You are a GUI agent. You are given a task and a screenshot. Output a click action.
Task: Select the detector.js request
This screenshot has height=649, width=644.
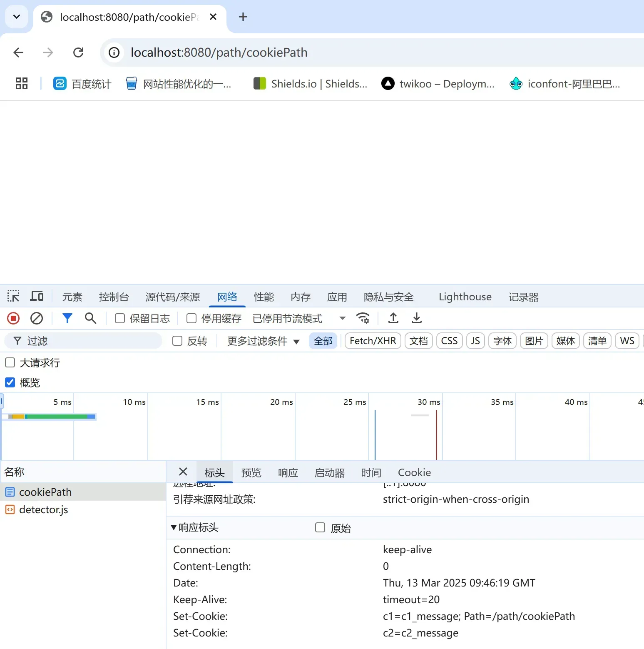click(x=43, y=510)
